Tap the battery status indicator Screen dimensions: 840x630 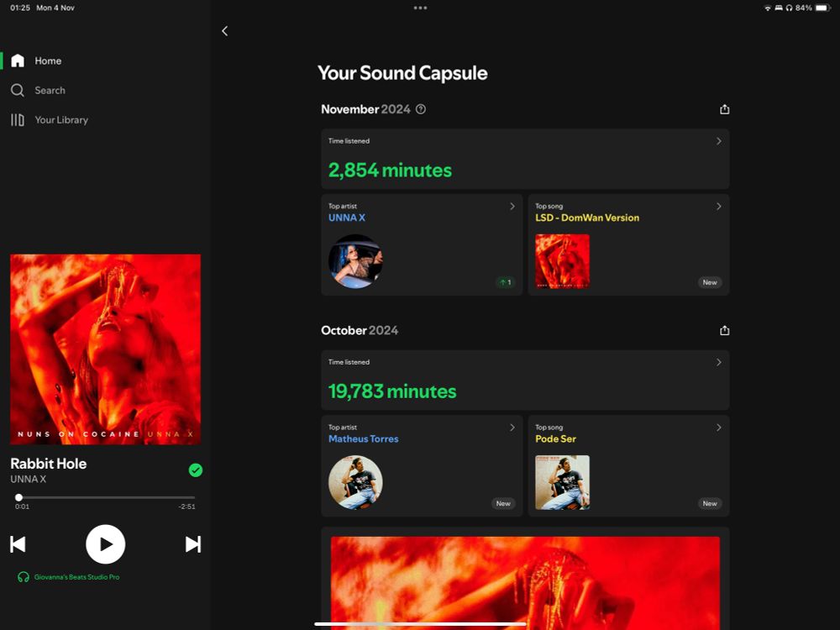click(x=823, y=8)
